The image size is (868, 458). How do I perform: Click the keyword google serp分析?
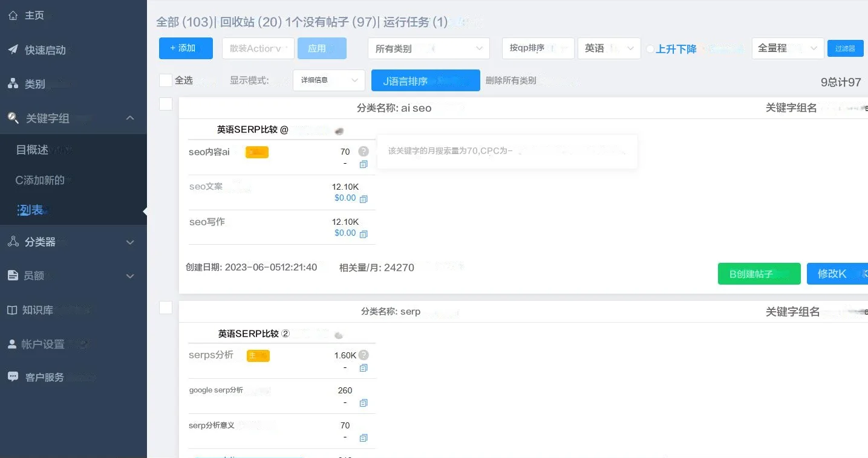(x=216, y=390)
